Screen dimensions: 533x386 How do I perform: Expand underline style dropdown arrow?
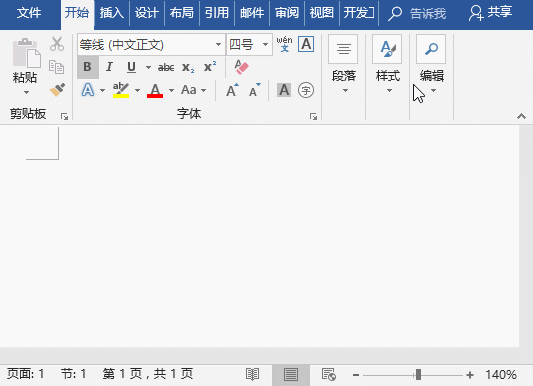pos(148,67)
